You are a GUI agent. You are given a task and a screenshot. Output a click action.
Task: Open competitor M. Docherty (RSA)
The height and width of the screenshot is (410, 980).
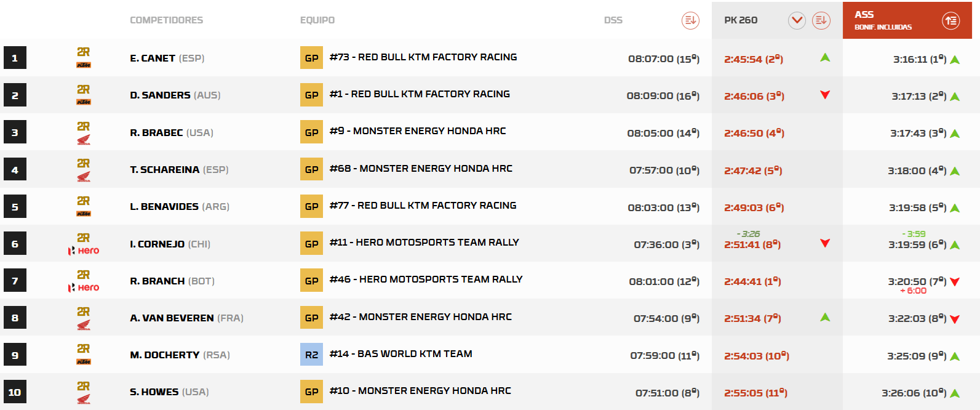coord(180,355)
